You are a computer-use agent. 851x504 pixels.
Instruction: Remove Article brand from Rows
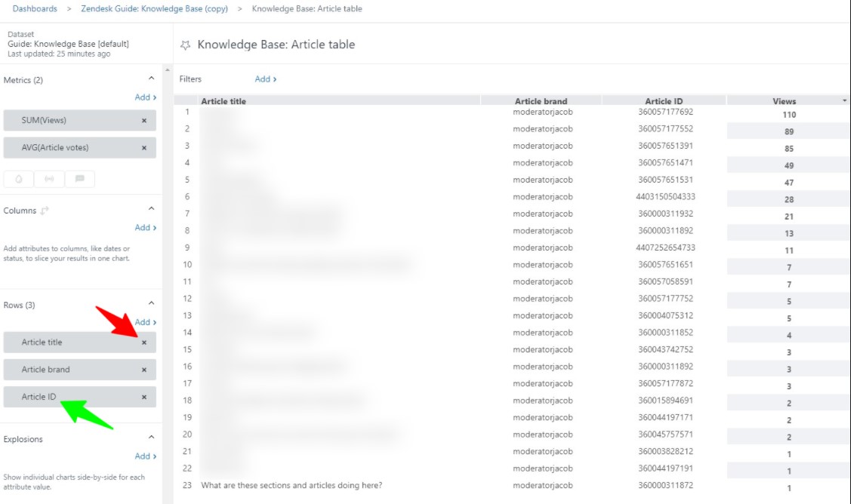pyautogui.click(x=144, y=370)
